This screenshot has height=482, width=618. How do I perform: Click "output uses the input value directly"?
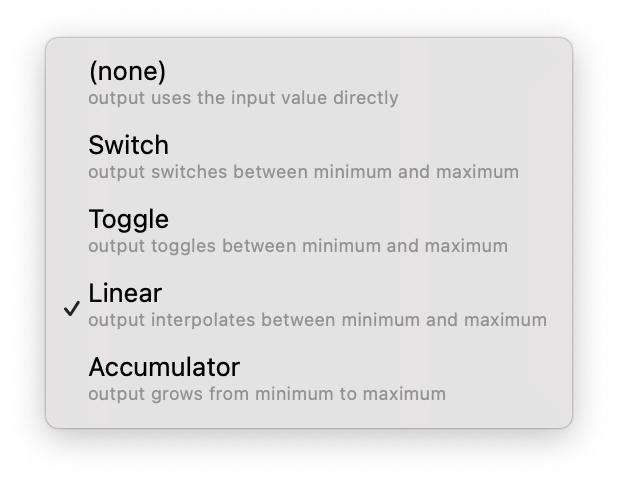tap(243, 98)
